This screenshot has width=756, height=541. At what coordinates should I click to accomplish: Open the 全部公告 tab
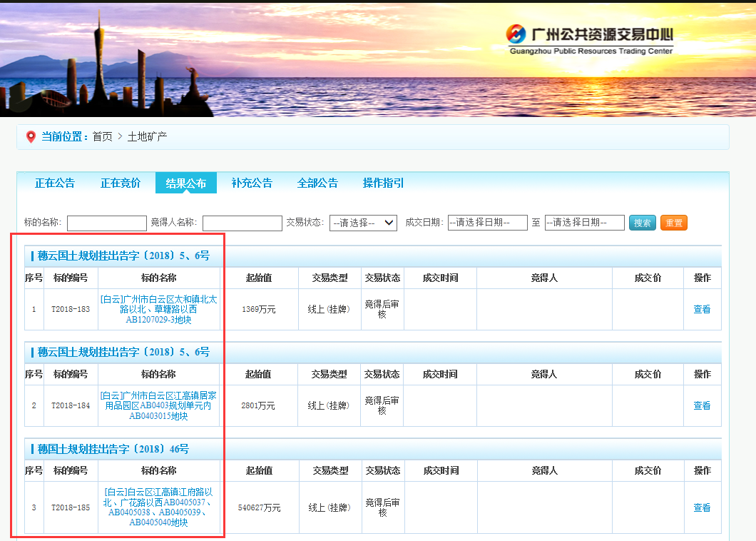tap(317, 183)
